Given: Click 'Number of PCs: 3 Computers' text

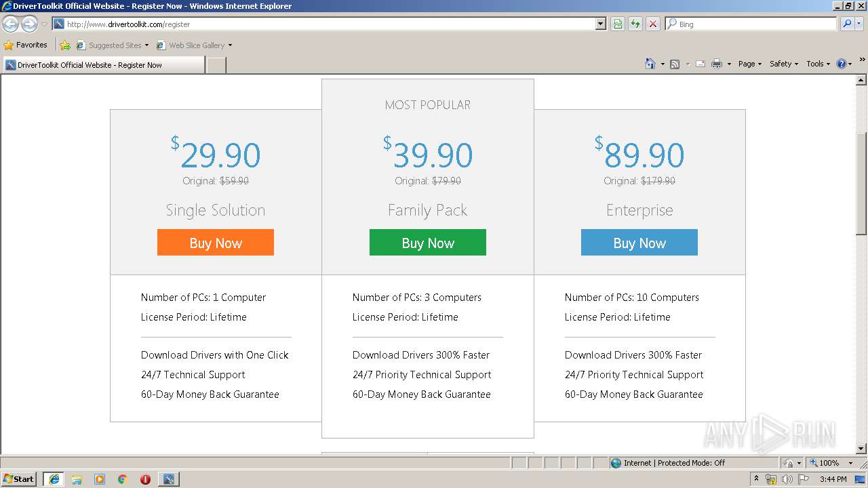Looking at the screenshot, I should pyautogui.click(x=417, y=298).
